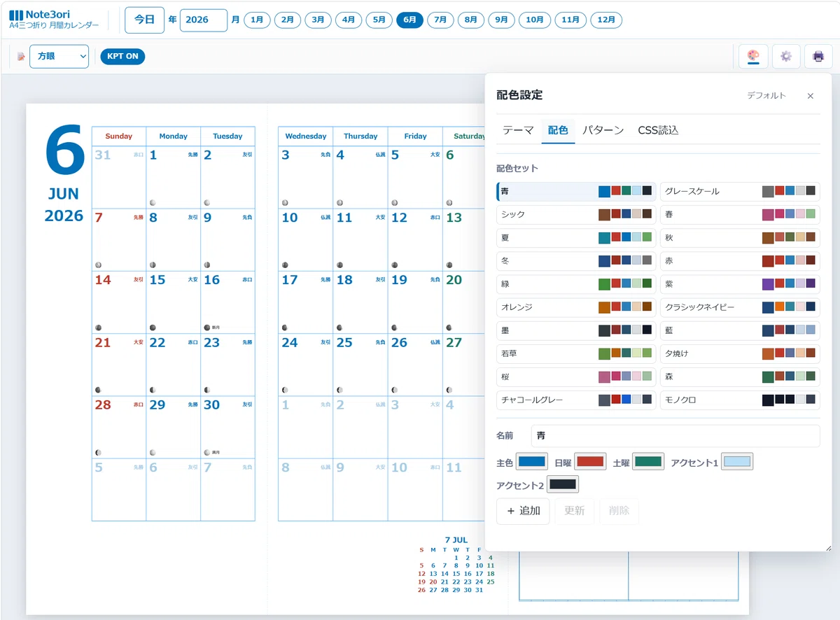The height and width of the screenshot is (620, 840).
Task: Switch to the CSS読込 tab
Action: coord(658,130)
